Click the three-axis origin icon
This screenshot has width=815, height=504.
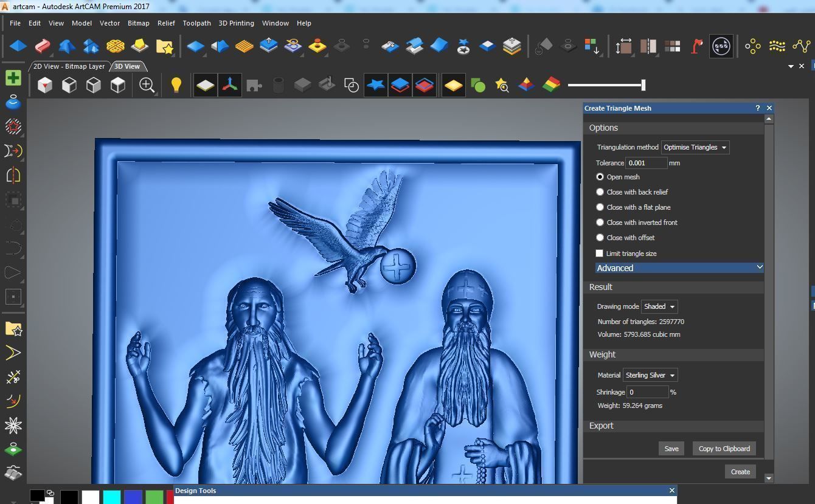click(230, 85)
